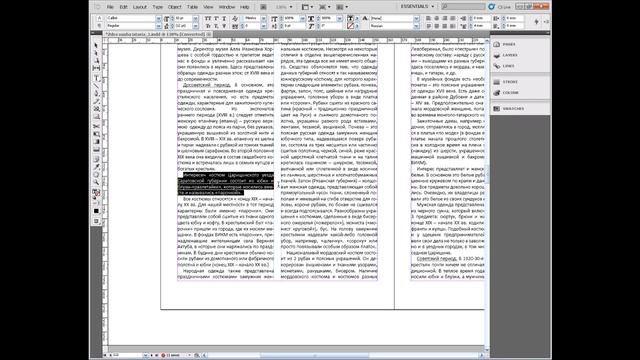The height and width of the screenshot is (360, 640).
Task: Open the CS Live service
Action: pos(500,7)
